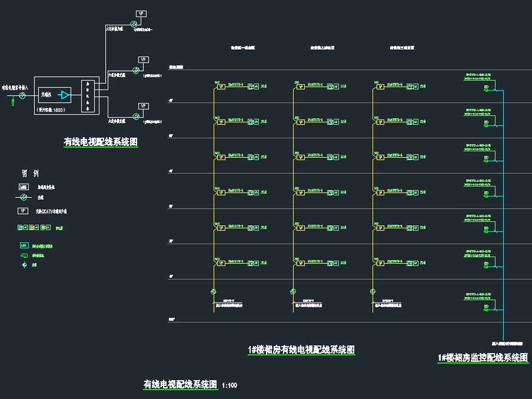Select the 1#楼裙房有线电视配线系统图 title text
Viewport: 532px width, 399px height.
click(301, 350)
